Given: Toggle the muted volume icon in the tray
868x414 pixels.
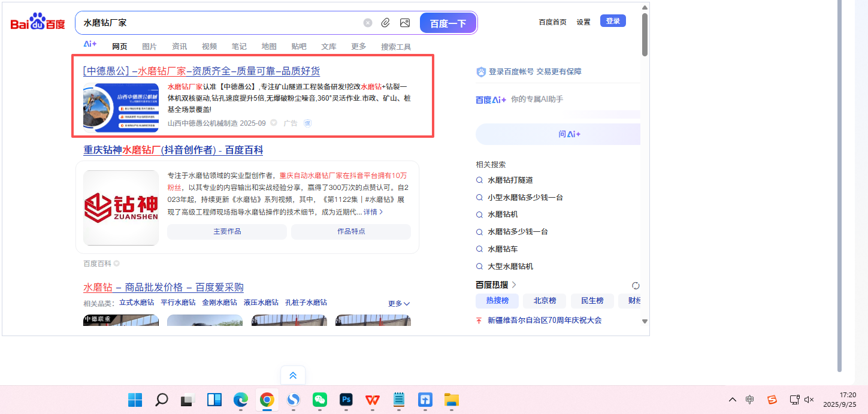Looking at the screenshot, I should click(809, 400).
